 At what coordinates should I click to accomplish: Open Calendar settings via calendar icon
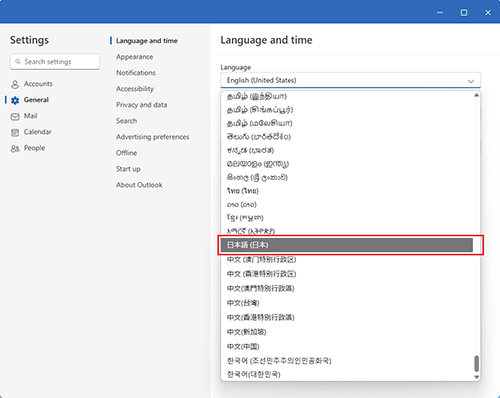pyautogui.click(x=15, y=132)
